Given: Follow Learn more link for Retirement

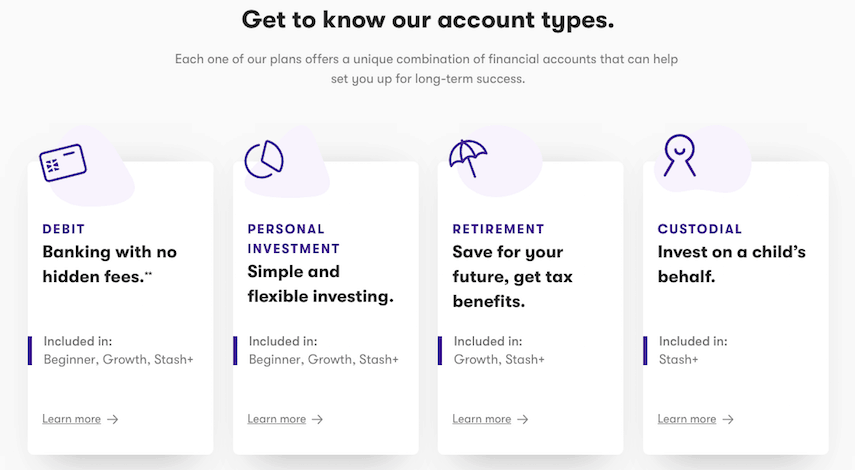Looking at the screenshot, I should 481,419.
